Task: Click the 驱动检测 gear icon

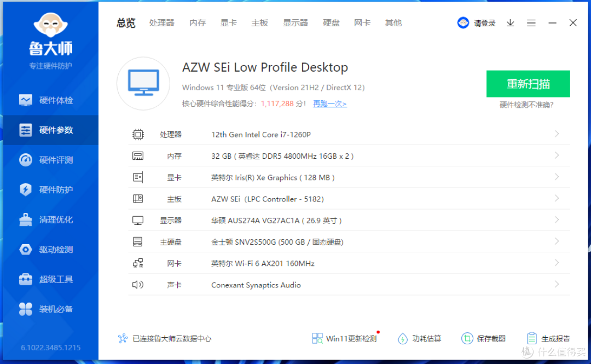Action: pos(26,250)
